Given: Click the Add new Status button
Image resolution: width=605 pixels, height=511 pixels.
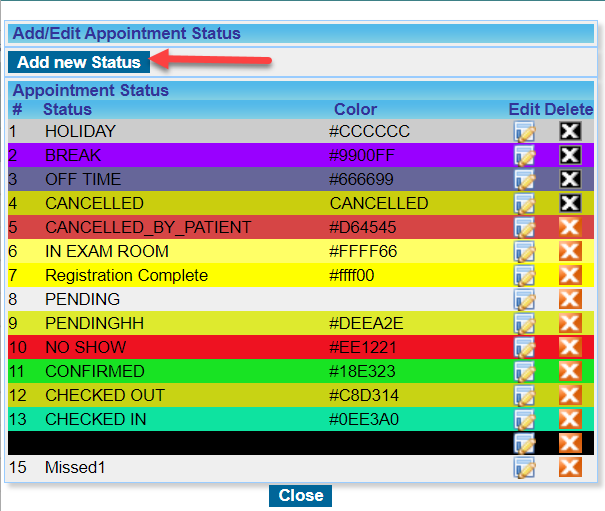Looking at the screenshot, I should click(x=79, y=62).
